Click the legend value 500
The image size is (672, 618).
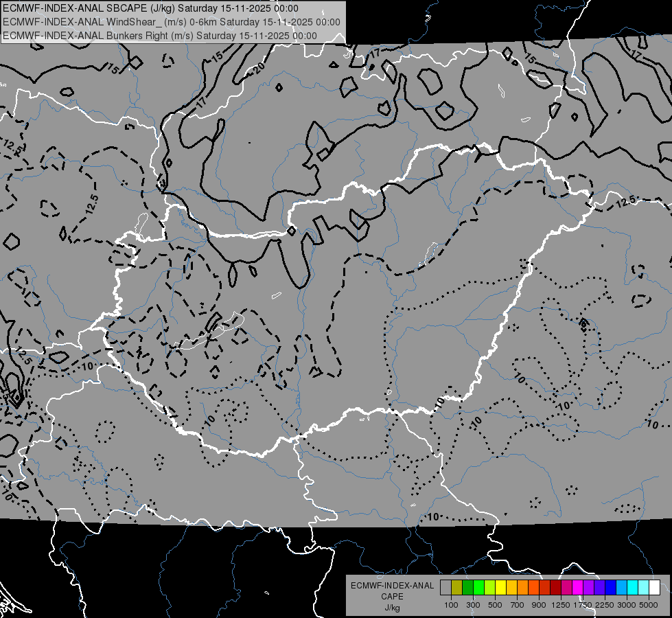495,605
